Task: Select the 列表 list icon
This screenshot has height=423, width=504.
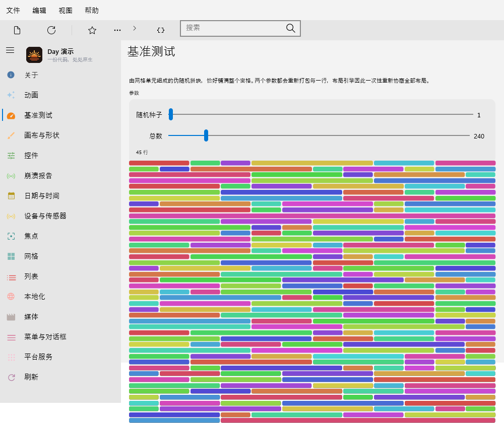Action: pyautogui.click(x=11, y=277)
